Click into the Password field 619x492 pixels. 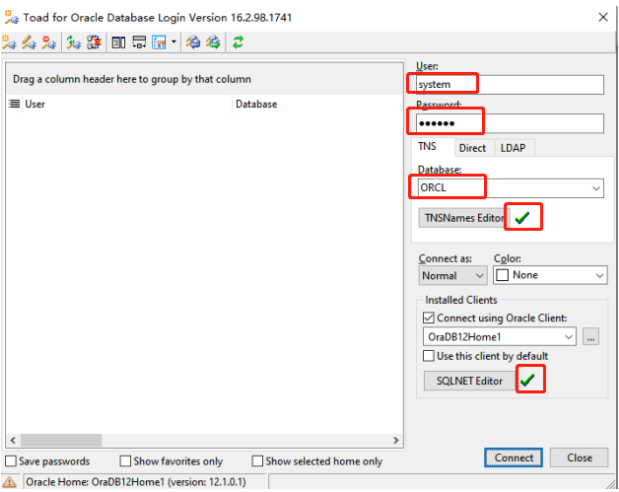click(x=510, y=123)
